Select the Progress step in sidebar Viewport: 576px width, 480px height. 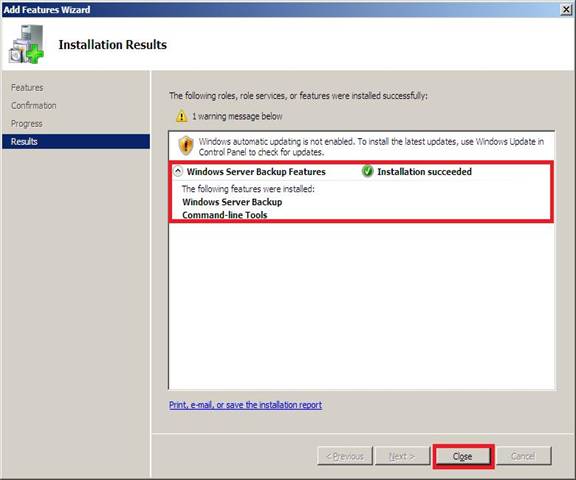26,124
